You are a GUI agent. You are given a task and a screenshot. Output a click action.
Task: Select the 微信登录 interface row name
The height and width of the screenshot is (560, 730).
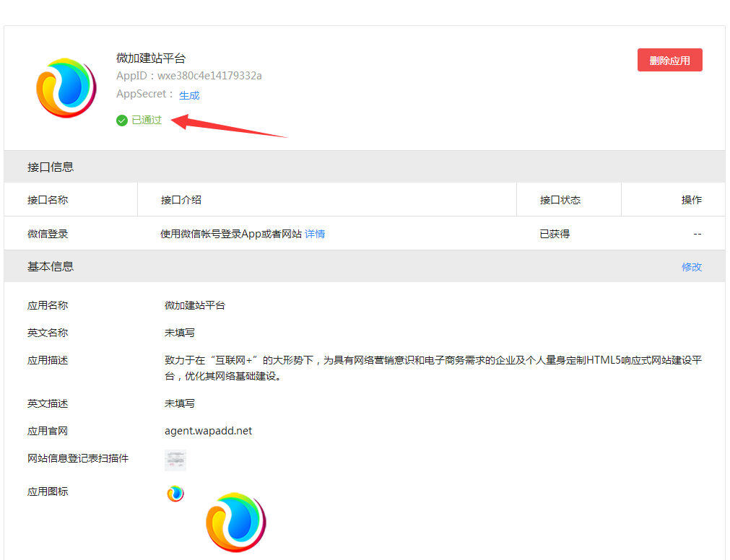click(48, 234)
